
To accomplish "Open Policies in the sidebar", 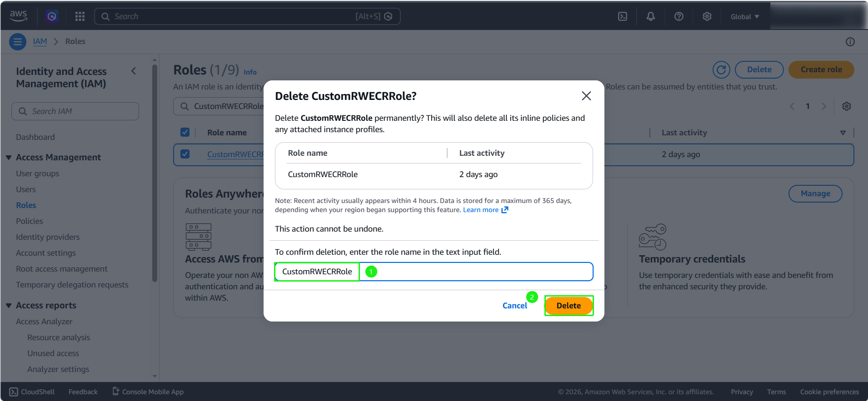I will (x=30, y=221).
